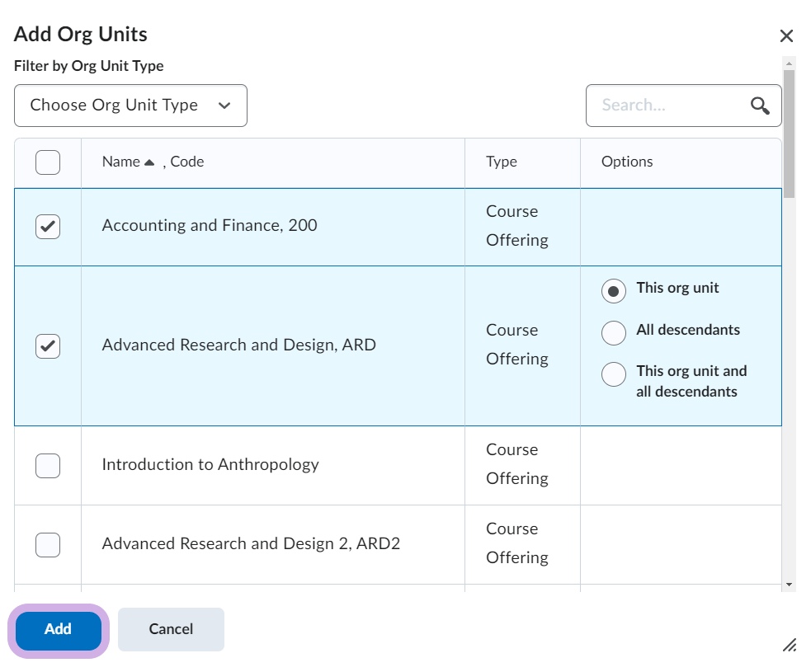Viewport: 811px width, 672px height.
Task: Sort by the Code column header
Action: pos(187,162)
